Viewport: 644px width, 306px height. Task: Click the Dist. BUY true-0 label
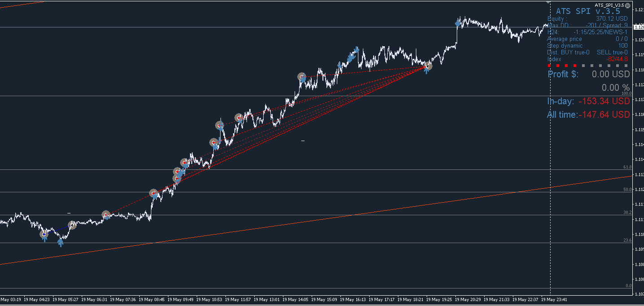568,53
